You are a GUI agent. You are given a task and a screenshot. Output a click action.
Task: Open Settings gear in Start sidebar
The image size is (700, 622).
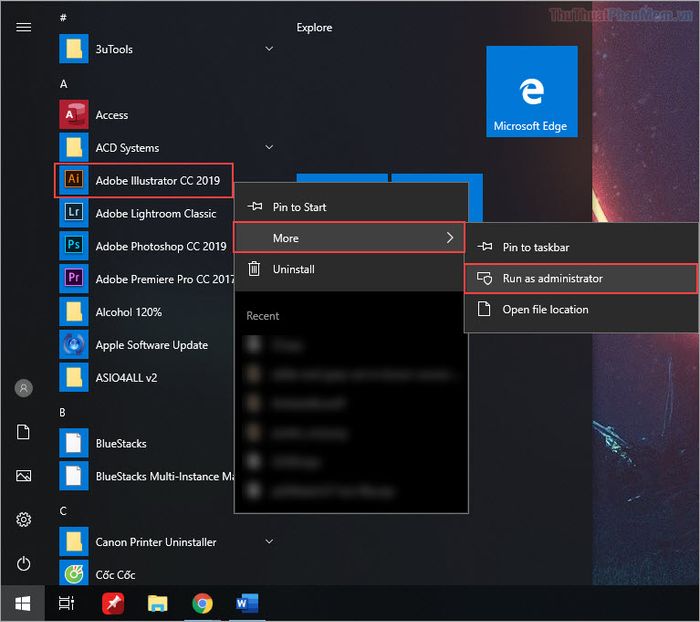click(x=24, y=519)
